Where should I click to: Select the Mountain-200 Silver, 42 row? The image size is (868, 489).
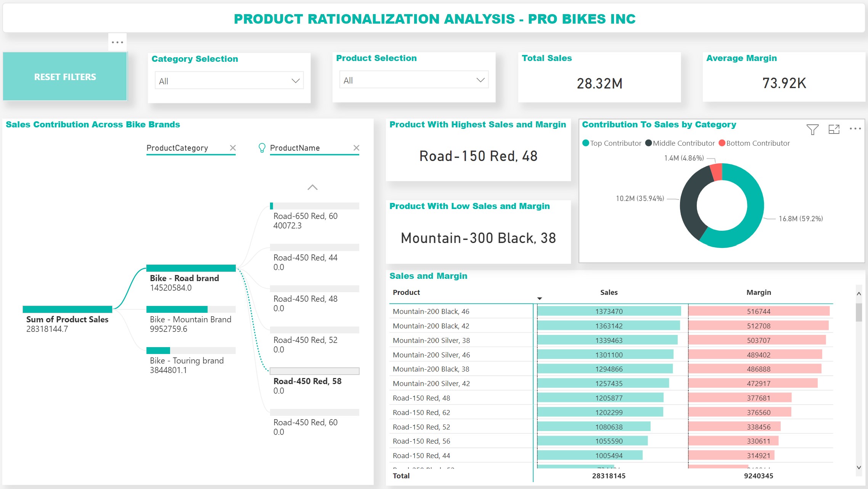click(611, 383)
